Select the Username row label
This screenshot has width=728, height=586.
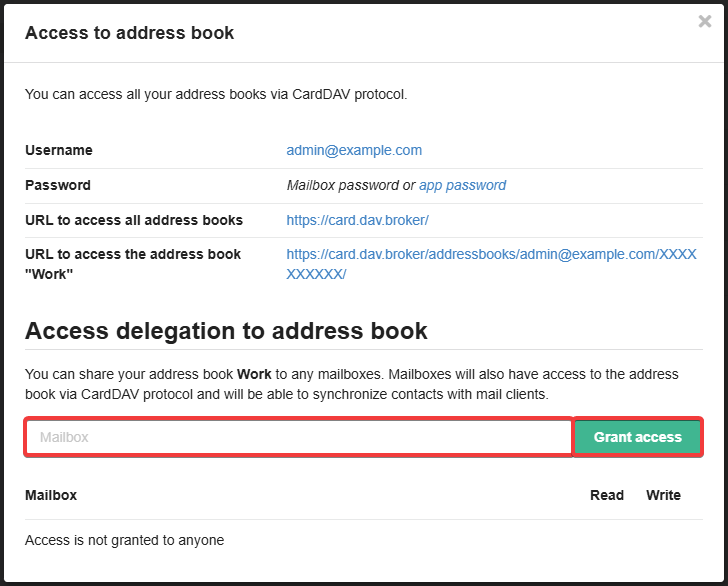59,150
